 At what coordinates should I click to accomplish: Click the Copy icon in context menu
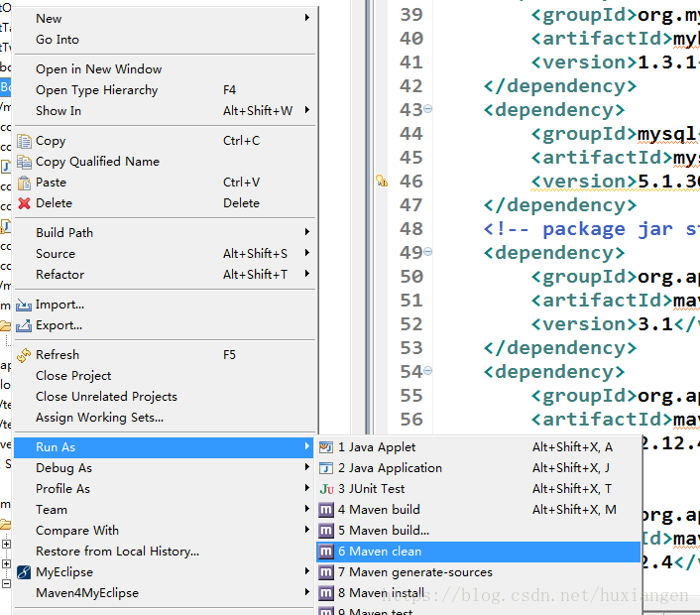pyautogui.click(x=24, y=141)
